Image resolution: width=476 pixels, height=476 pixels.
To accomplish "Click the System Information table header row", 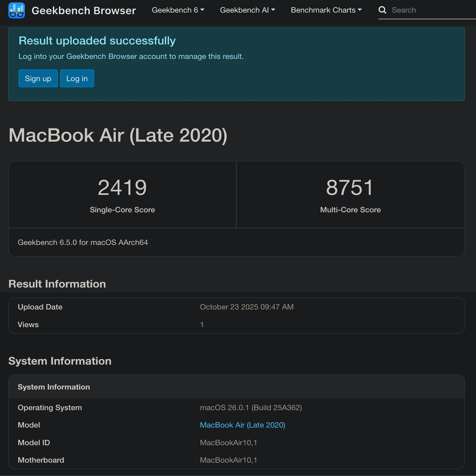I will tap(236, 387).
